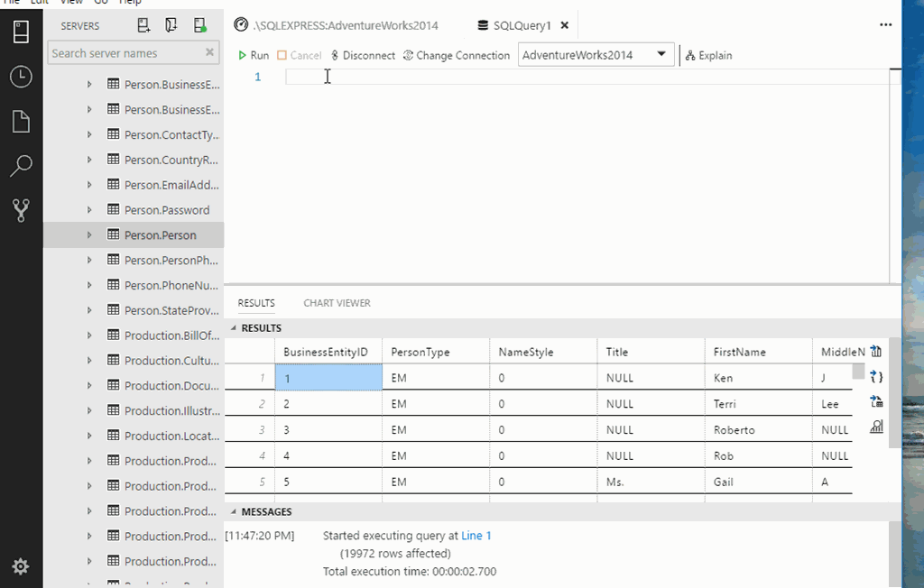Save results as Excel
The image size is (924, 588).
(x=876, y=402)
